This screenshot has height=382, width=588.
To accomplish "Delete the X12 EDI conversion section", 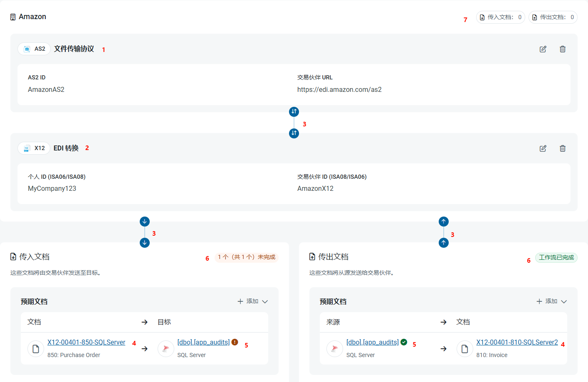I will [x=562, y=148].
